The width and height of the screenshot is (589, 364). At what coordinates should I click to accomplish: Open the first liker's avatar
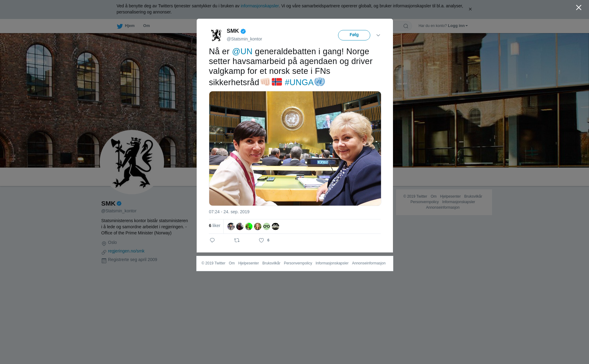click(231, 226)
